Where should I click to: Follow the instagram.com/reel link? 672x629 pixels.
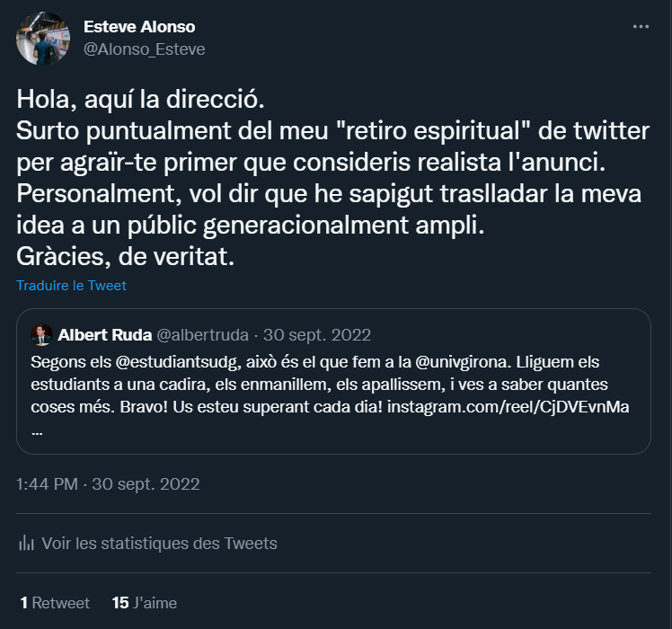tap(508, 408)
